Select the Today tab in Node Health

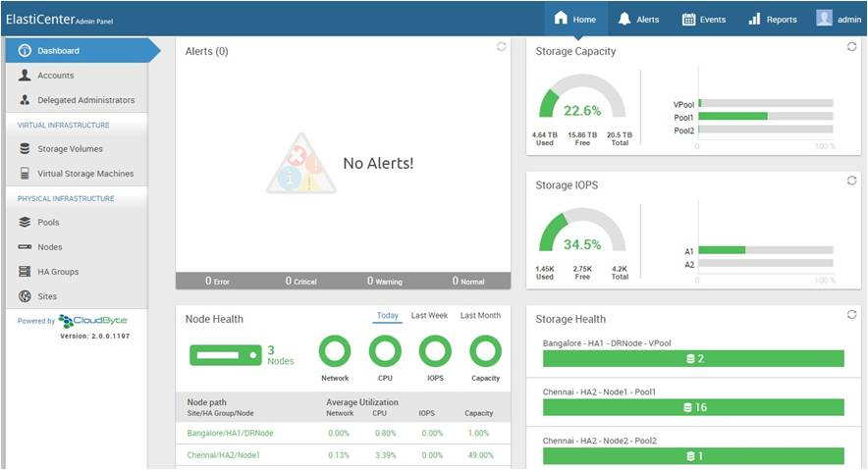(388, 316)
